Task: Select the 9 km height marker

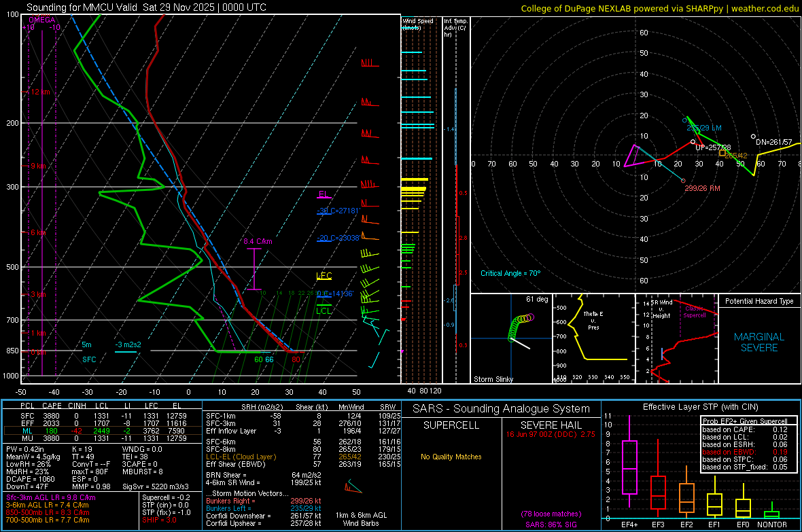Action: point(38,166)
